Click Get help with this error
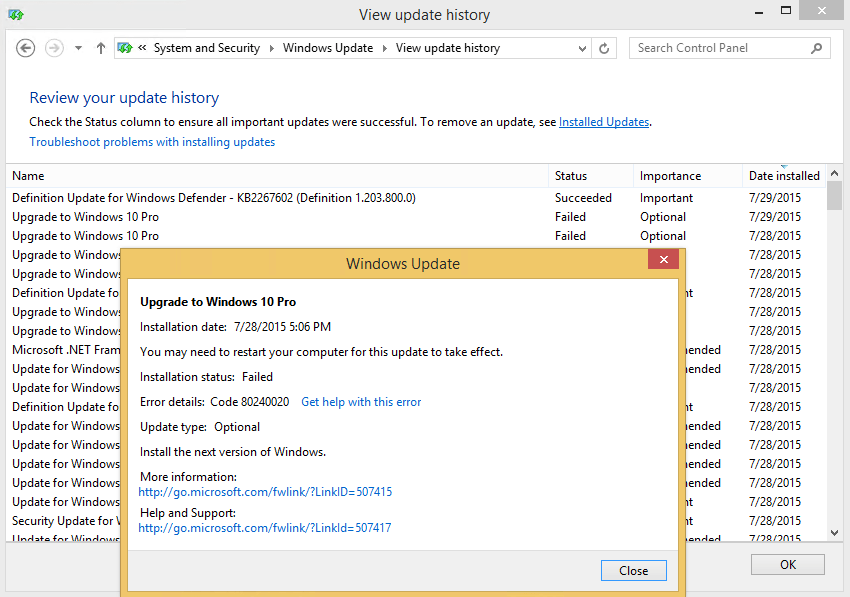This screenshot has height=597, width=850. tap(361, 402)
